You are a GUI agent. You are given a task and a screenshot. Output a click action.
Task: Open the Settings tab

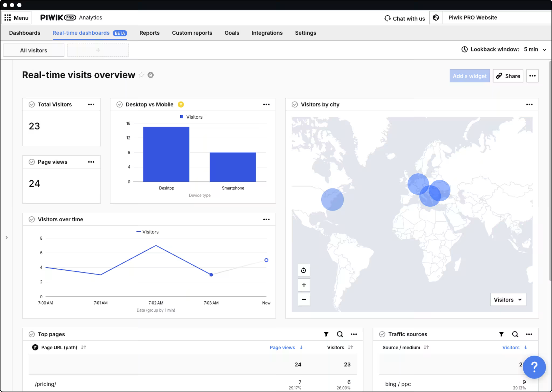tap(305, 33)
